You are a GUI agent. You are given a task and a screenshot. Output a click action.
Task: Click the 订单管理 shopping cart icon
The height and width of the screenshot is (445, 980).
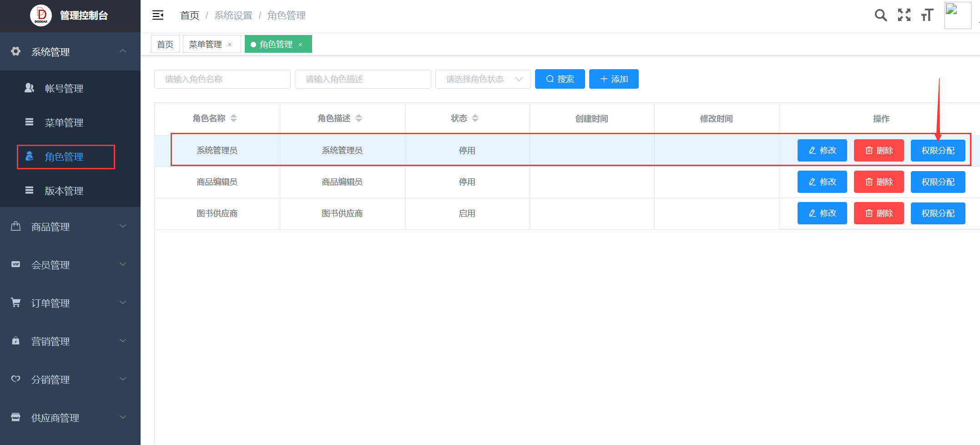point(15,302)
